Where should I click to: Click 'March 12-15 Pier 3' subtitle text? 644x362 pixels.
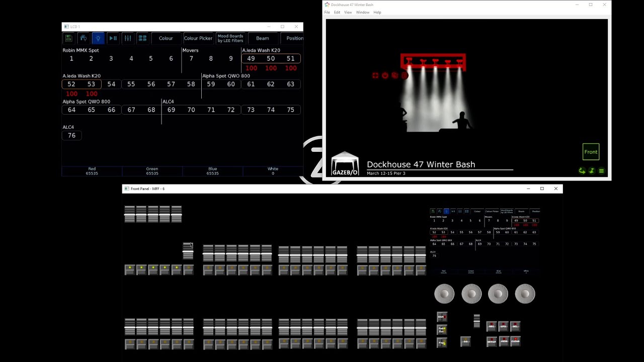[x=386, y=173]
